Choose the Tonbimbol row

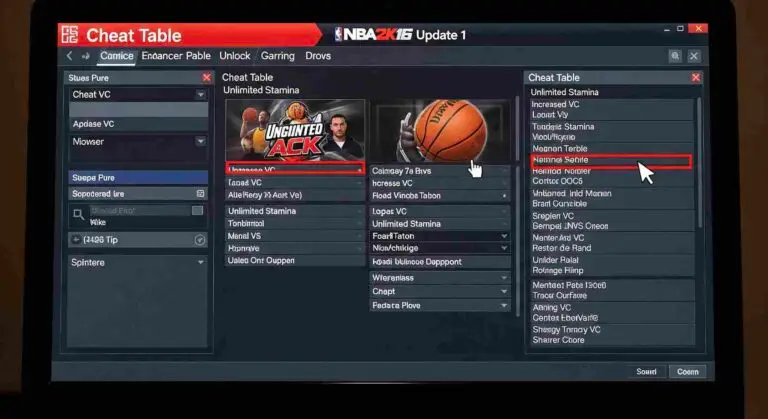tap(295, 223)
